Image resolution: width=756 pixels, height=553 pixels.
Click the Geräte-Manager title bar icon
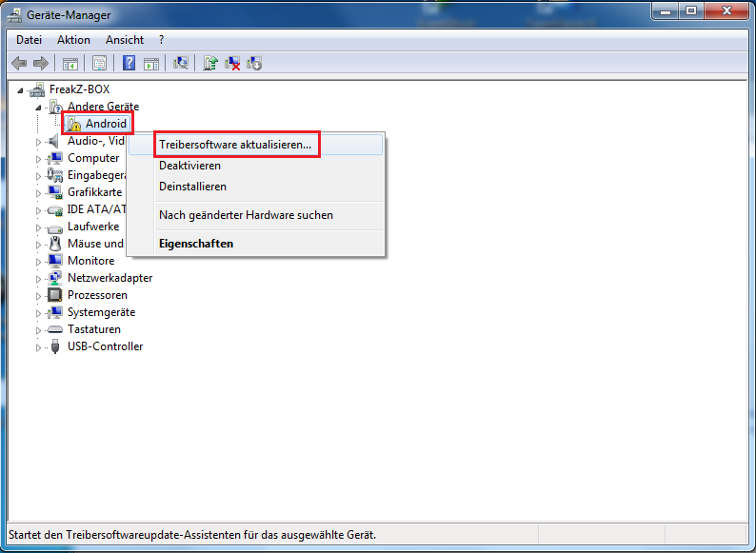pyautogui.click(x=14, y=15)
